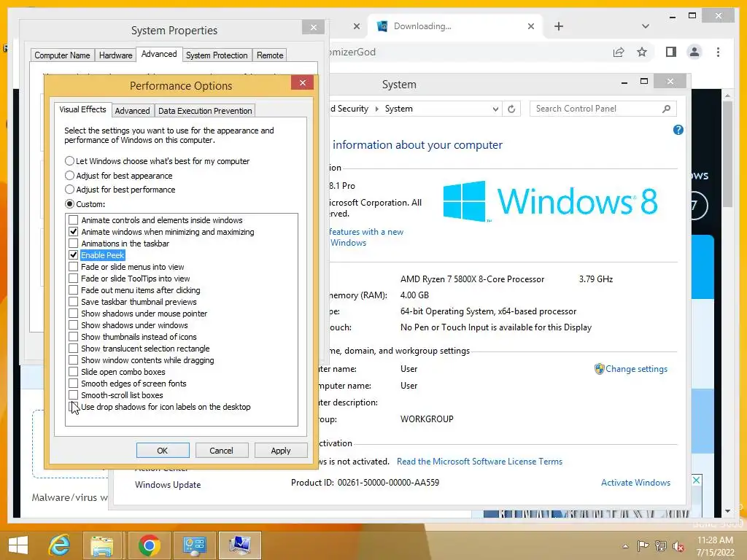Check Fade or slide ToolTips into view
This screenshot has height=560, width=747.
[74, 279]
